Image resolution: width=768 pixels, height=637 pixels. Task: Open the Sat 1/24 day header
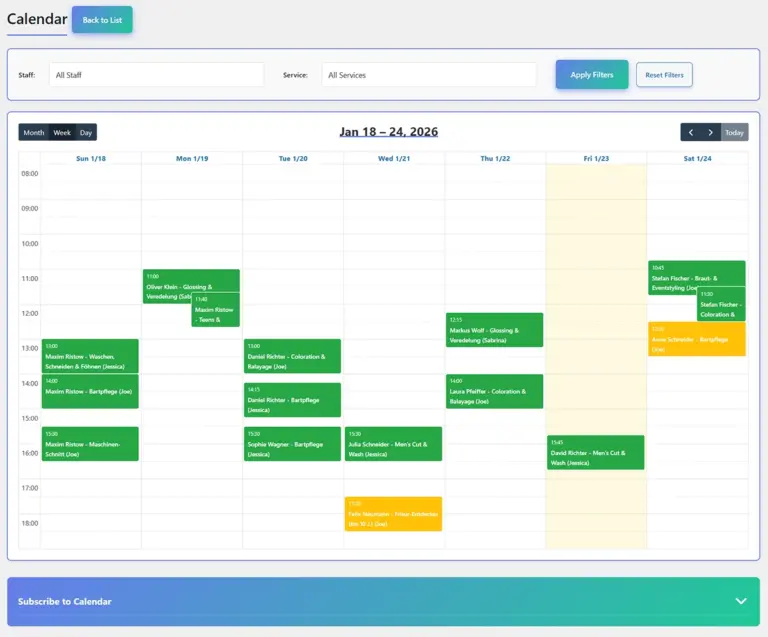point(697,159)
